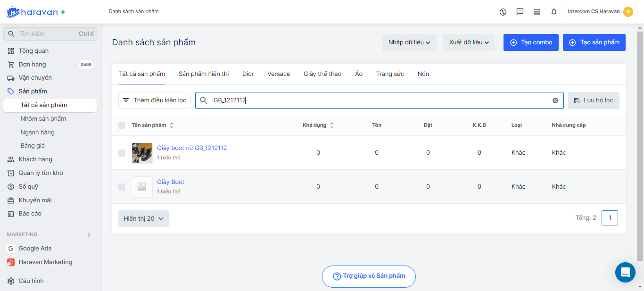This screenshot has width=644, height=291.
Task: Open Cấu hình settings gear
Action: click(11, 281)
